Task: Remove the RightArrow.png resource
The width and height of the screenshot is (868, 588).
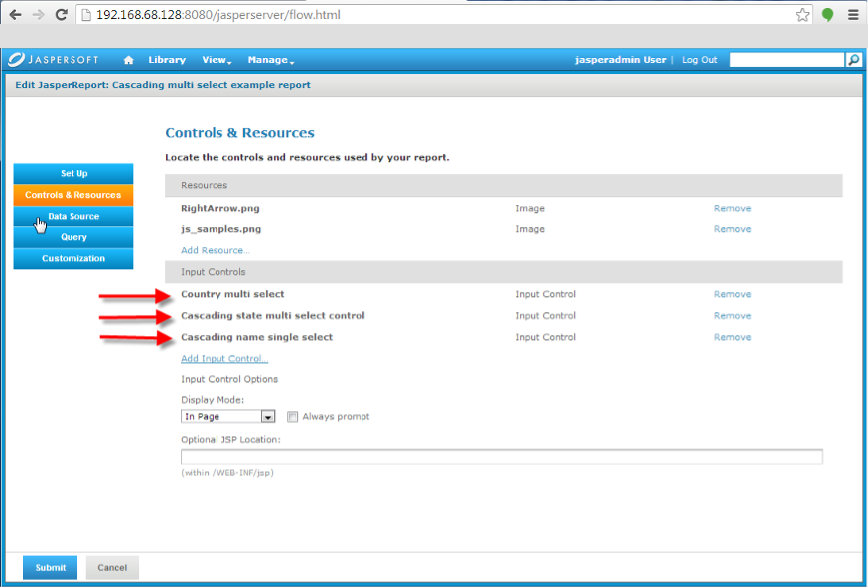Action: 732,209
